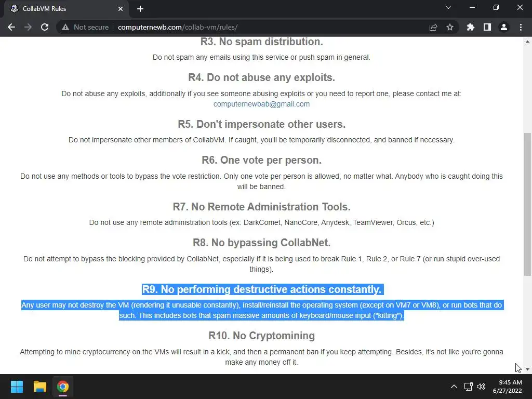Go back to the previous page
532x399 pixels.
tap(11, 27)
